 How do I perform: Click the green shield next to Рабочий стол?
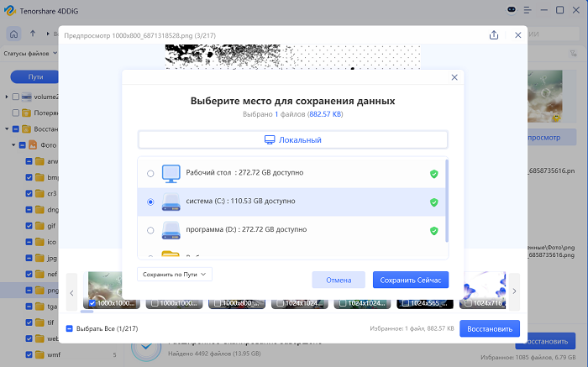point(434,174)
